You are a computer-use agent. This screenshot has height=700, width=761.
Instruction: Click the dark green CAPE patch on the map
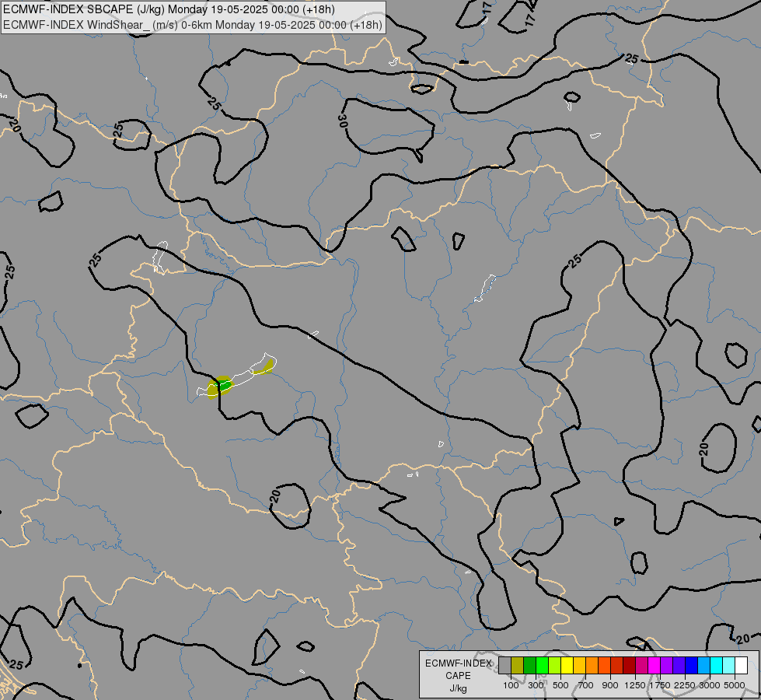225,386
